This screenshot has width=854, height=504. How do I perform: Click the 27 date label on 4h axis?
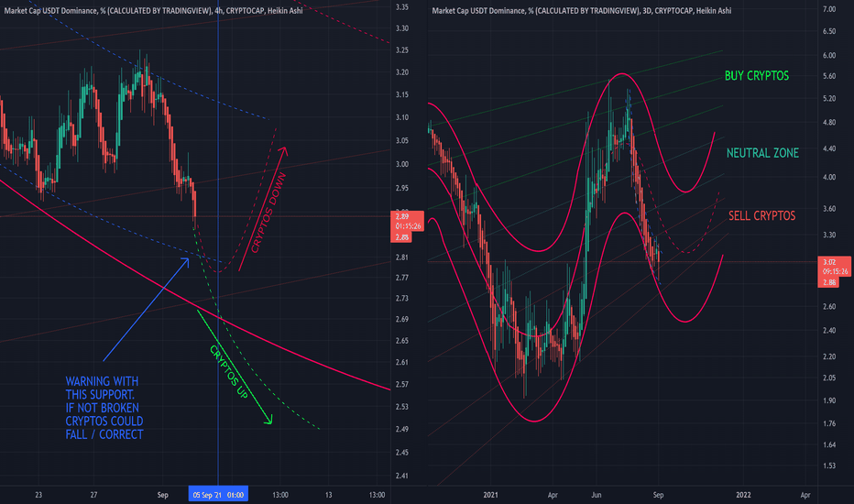pos(93,495)
